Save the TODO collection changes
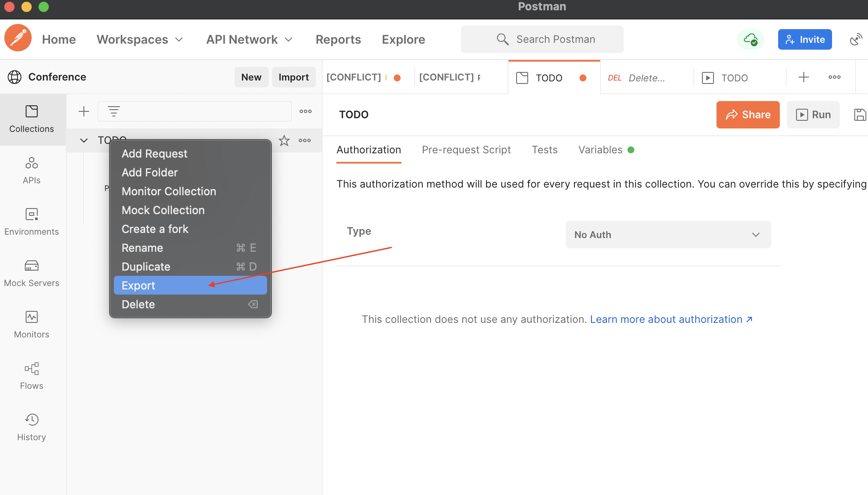This screenshot has width=868, height=495. [860, 114]
